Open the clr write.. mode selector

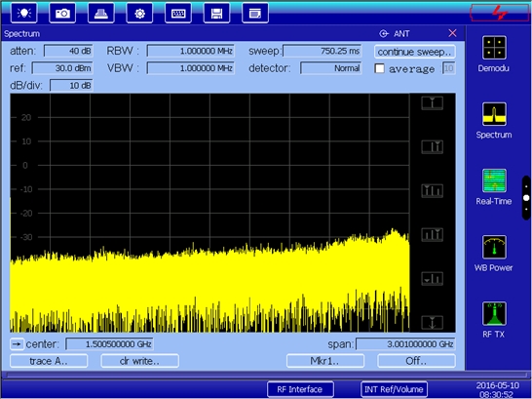coord(139,361)
